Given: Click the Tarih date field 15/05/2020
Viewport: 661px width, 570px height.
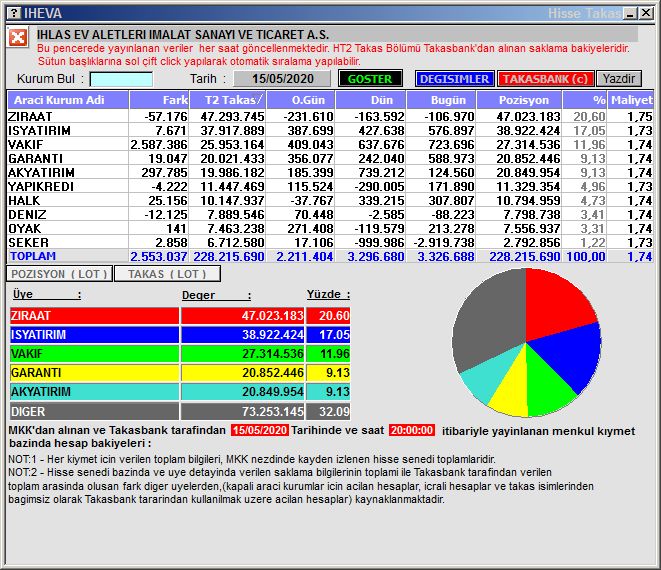Looking at the screenshot, I should click(282, 79).
